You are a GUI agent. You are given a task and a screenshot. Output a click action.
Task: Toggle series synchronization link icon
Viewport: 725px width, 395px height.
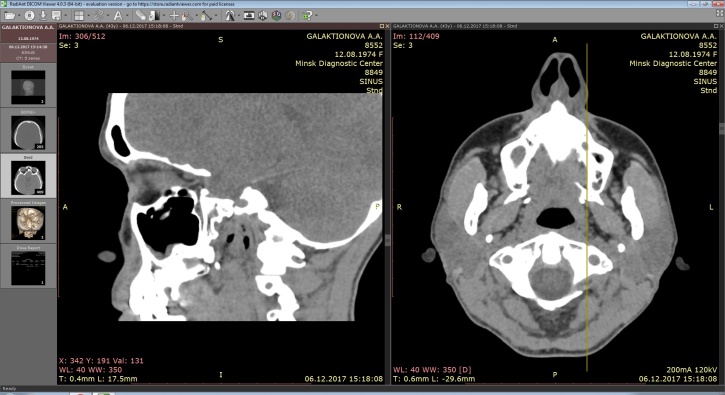click(x=98, y=15)
